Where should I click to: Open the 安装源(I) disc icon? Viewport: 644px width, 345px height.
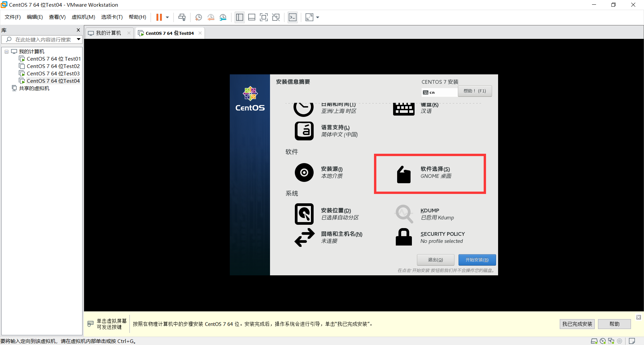point(304,172)
